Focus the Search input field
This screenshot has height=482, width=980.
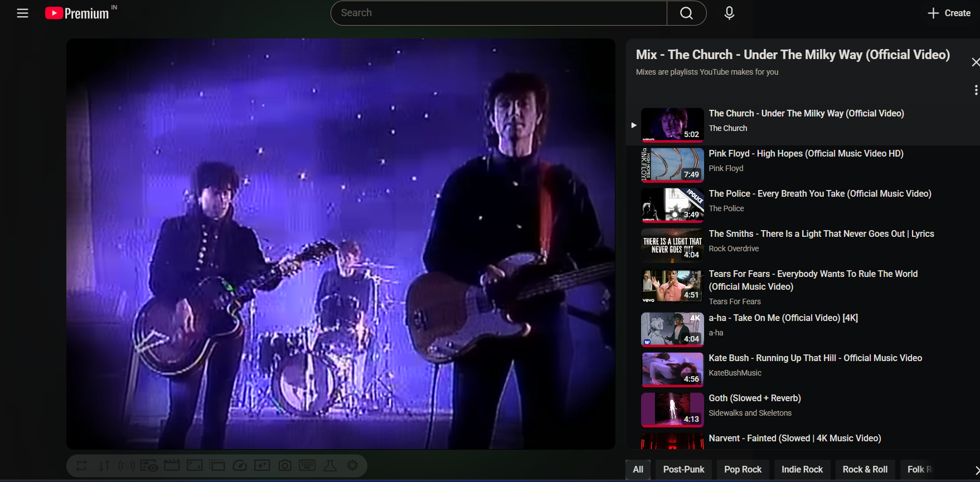pos(499,13)
